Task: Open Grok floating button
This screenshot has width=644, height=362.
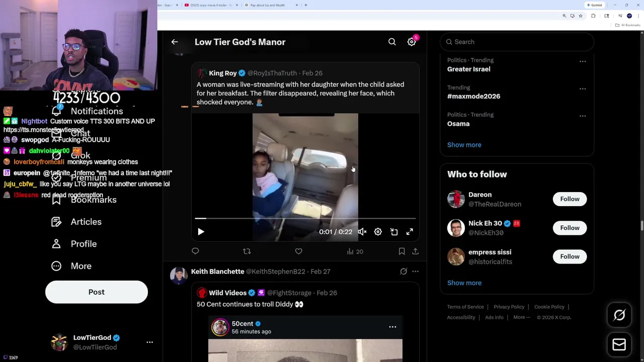Action: click(x=619, y=315)
